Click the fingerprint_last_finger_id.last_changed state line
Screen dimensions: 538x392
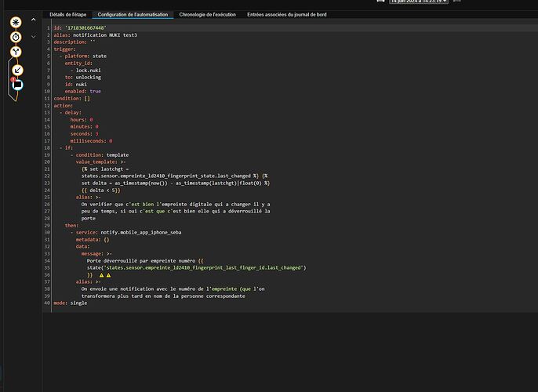click(197, 268)
